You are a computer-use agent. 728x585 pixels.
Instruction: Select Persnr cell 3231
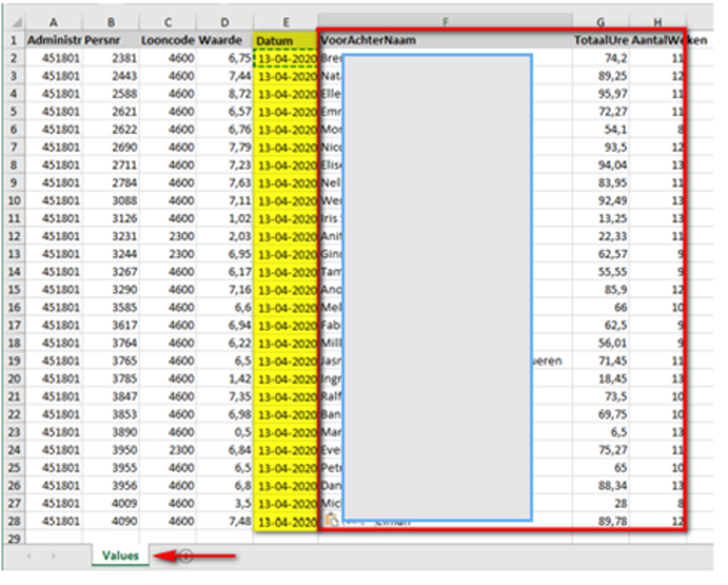111,236
